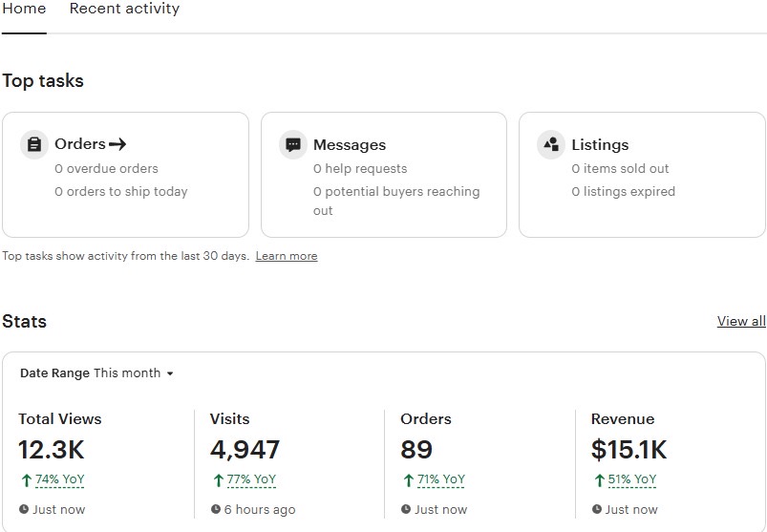Select '0 items sold out' text
Image resolution: width=767 pixels, height=532 pixels.
[x=620, y=169]
